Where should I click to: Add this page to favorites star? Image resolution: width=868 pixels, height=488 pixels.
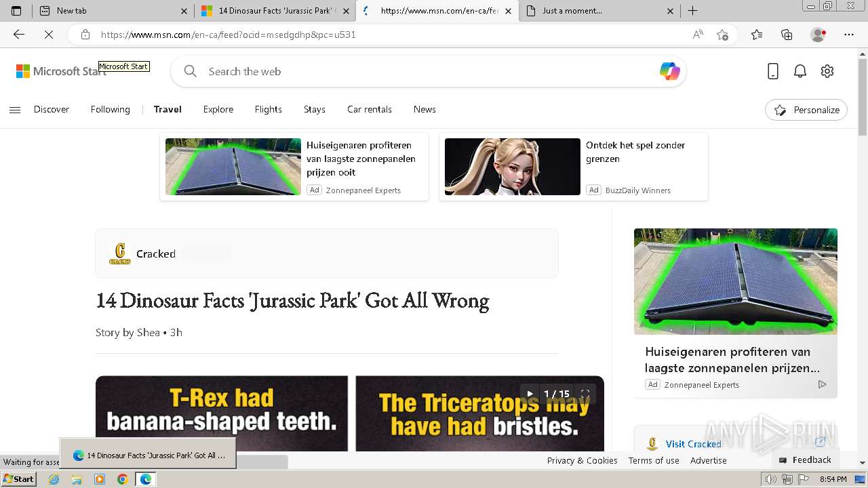pyautogui.click(x=722, y=35)
